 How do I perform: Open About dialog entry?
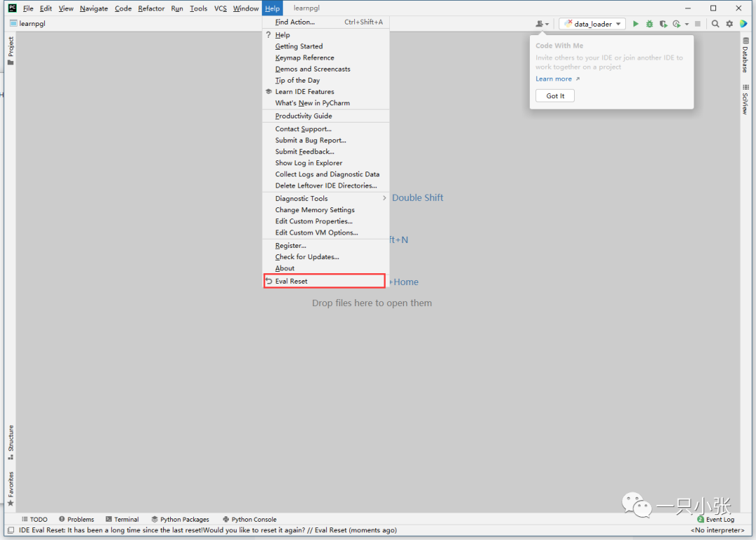326,268
